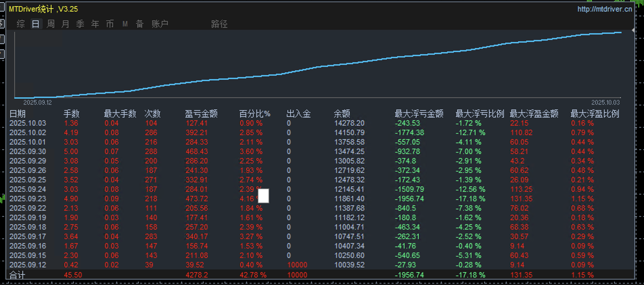
Task: Select the 2025.09.15 row date
Action: coord(28,256)
